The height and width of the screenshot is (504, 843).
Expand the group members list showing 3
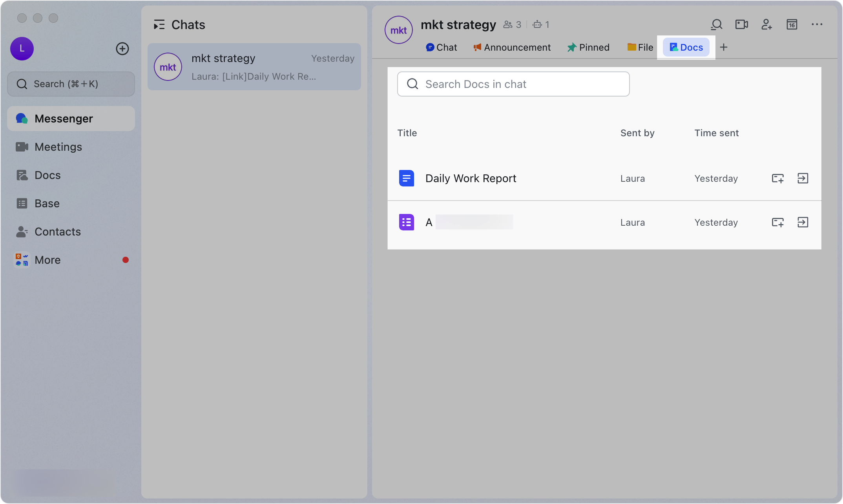tap(512, 24)
